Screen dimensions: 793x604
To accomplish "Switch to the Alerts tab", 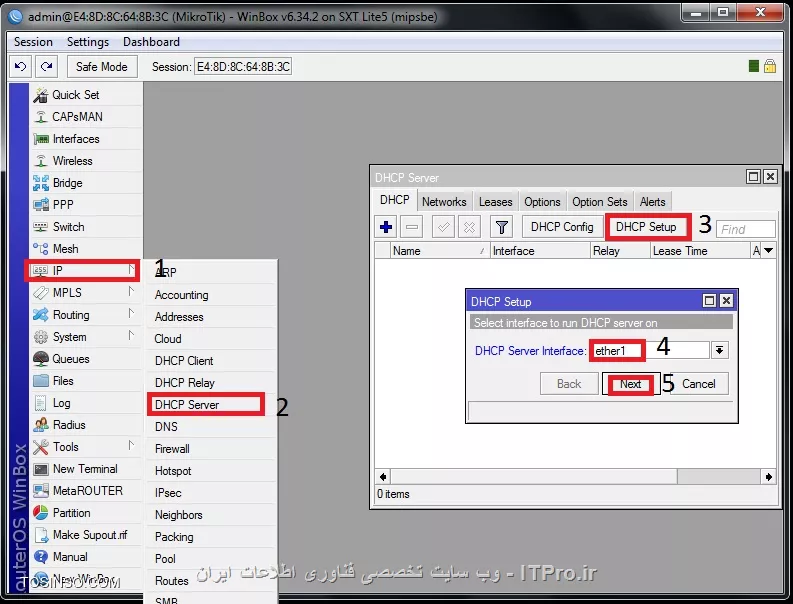I will coord(652,202).
